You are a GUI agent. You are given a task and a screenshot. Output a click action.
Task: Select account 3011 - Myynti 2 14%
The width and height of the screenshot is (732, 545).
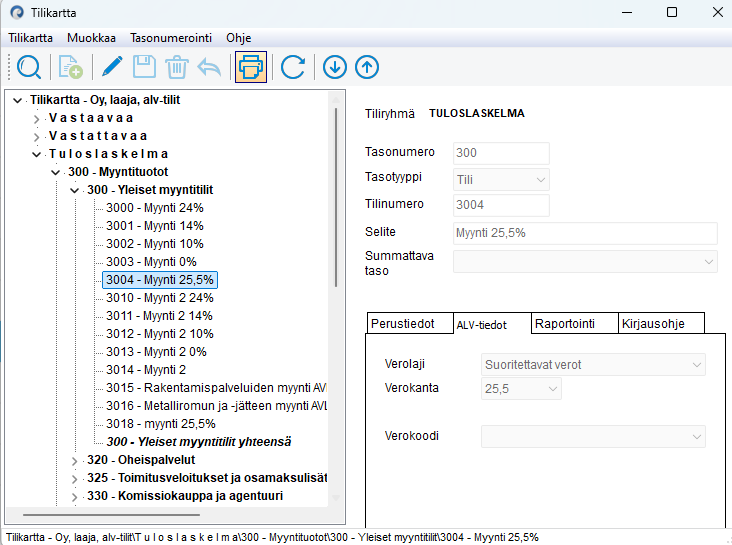point(159,316)
